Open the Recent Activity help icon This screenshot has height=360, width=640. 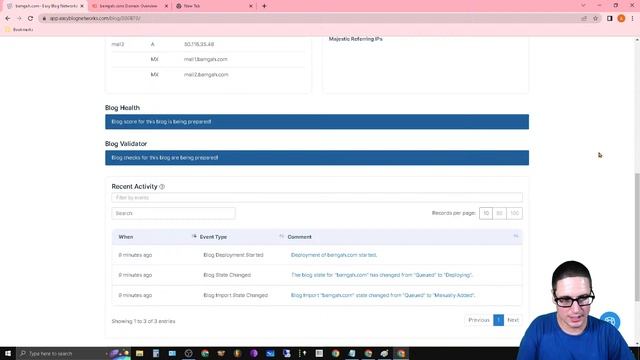(162, 187)
